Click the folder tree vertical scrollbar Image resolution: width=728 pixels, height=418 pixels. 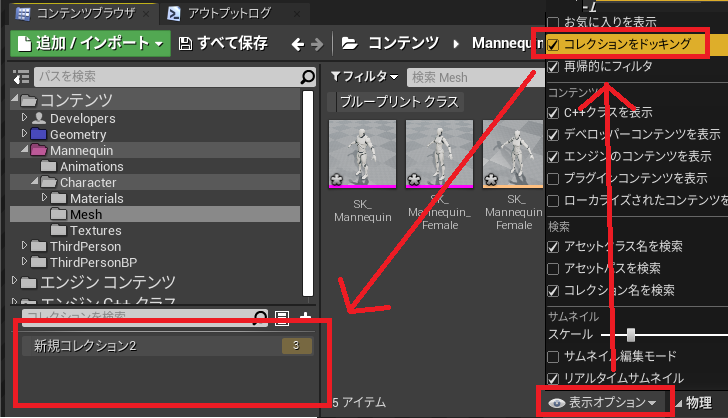[x=307, y=193]
